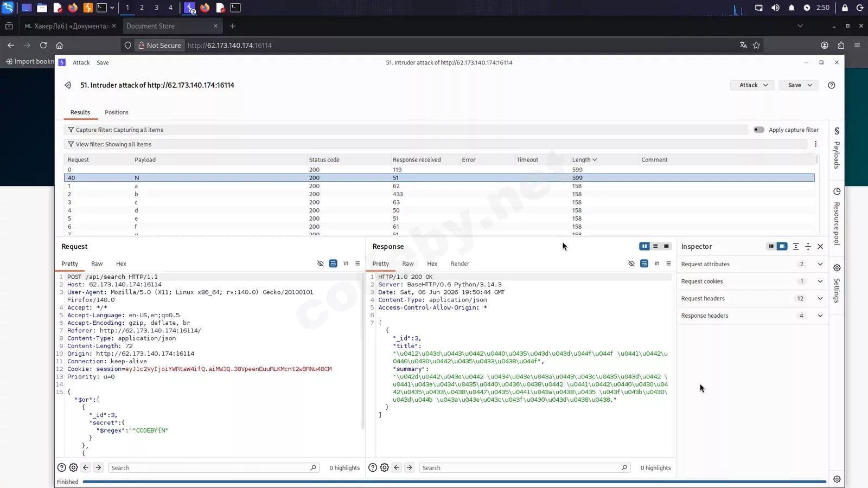Select the result row with payload b
Image resolution: width=868 pixels, height=488 pixels.
[x=439, y=194]
